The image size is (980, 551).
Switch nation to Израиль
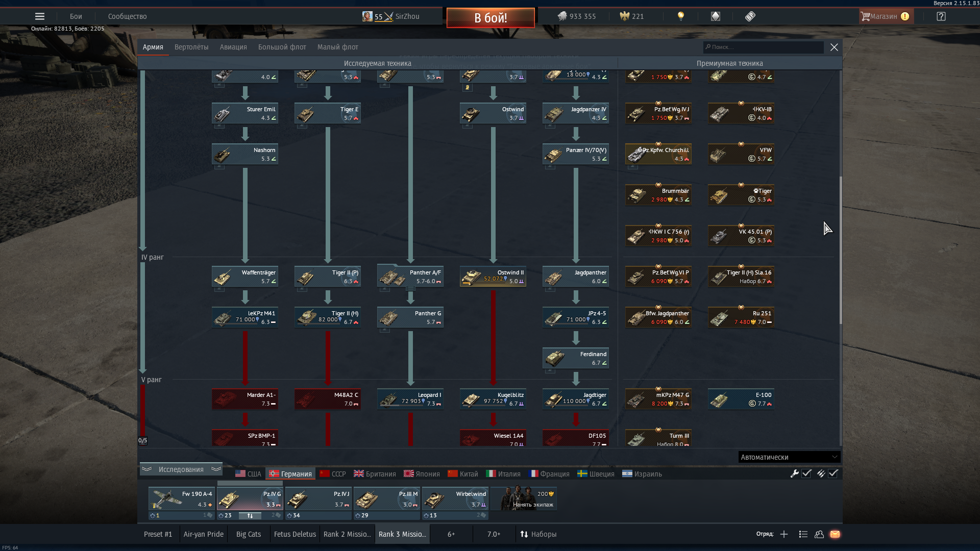click(642, 474)
